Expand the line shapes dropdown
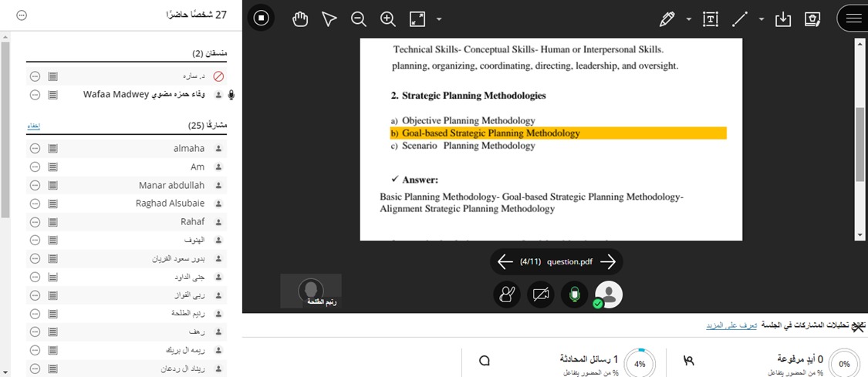 [762, 19]
